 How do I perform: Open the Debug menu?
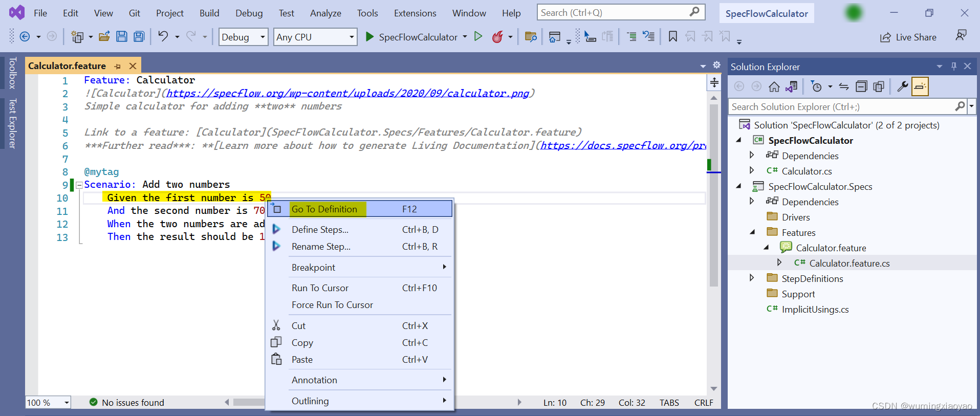[x=249, y=13]
